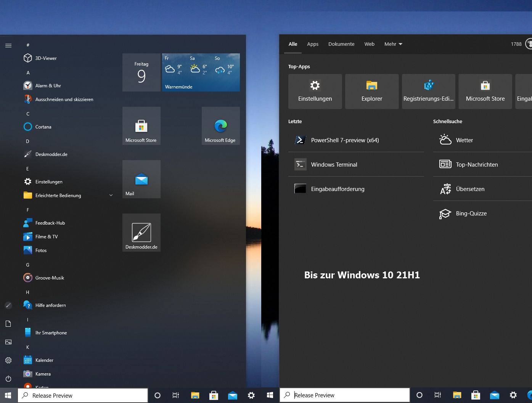Image resolution: width=532 pixels, height=403 pixels.
Task: Open Microsoft Store on right taskbar
Action: tap(476, 395)
